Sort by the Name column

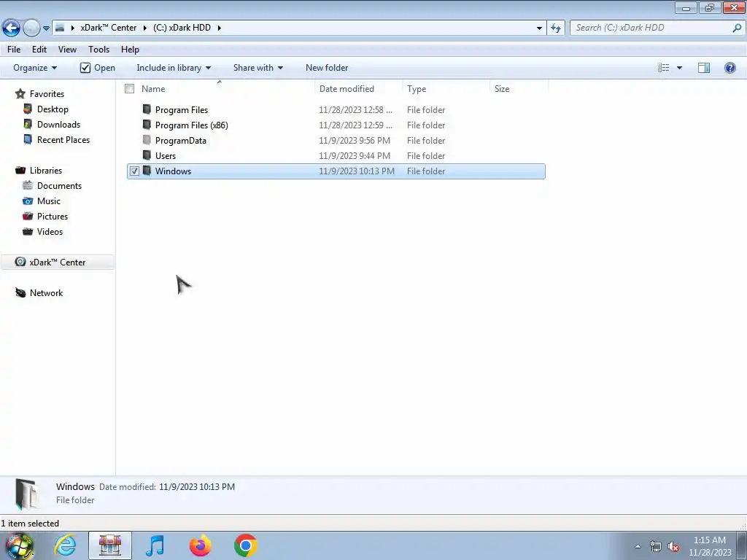pyautogui.click(x=153, y=88)
